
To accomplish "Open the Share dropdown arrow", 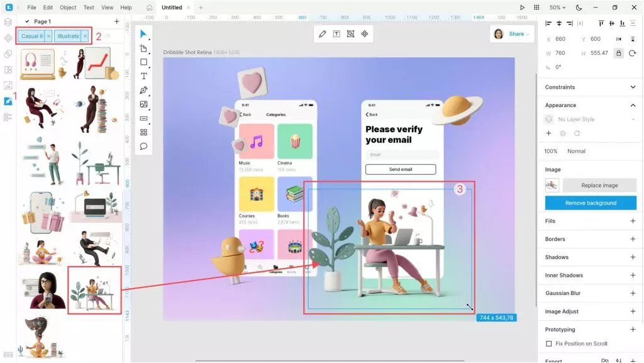I will (528, 34).
